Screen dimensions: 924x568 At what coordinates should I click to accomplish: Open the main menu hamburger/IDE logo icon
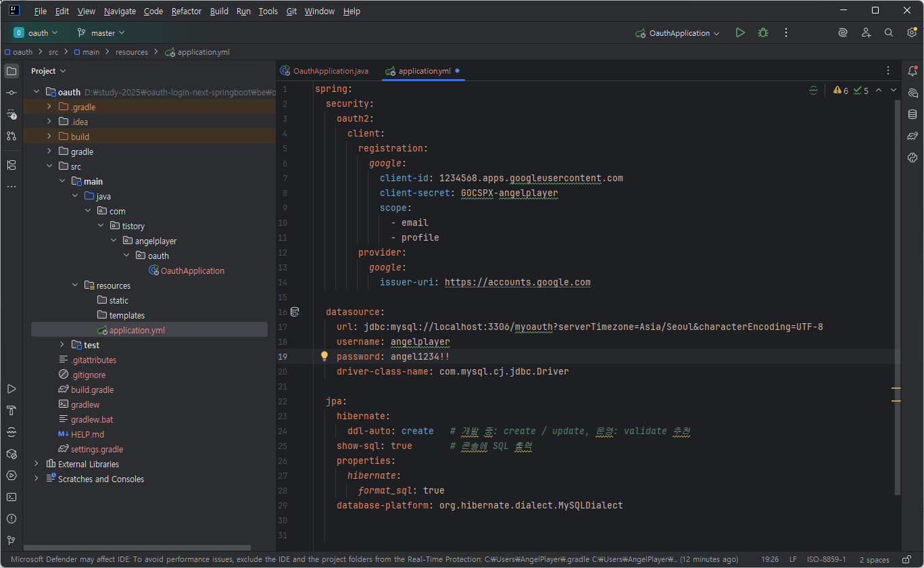click(14, 10)
